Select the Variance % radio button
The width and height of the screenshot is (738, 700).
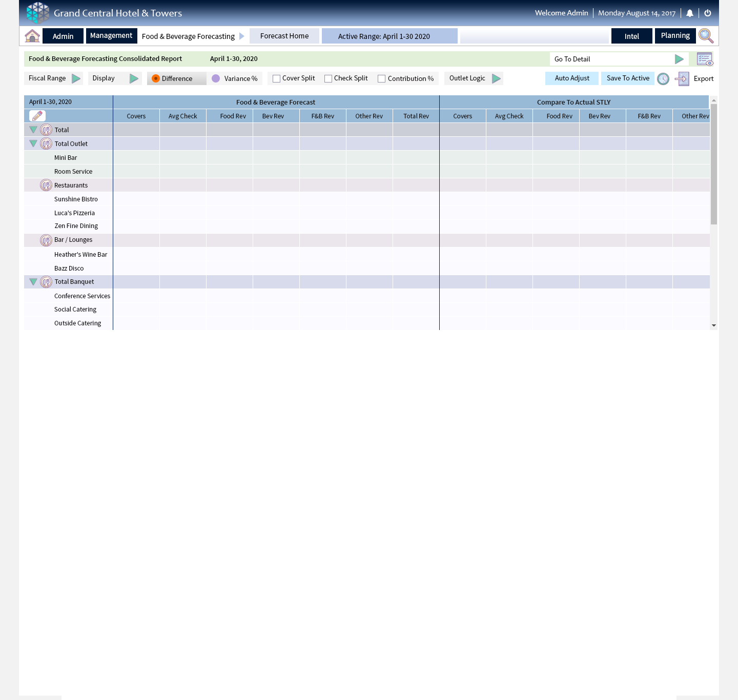pos(216,78)
